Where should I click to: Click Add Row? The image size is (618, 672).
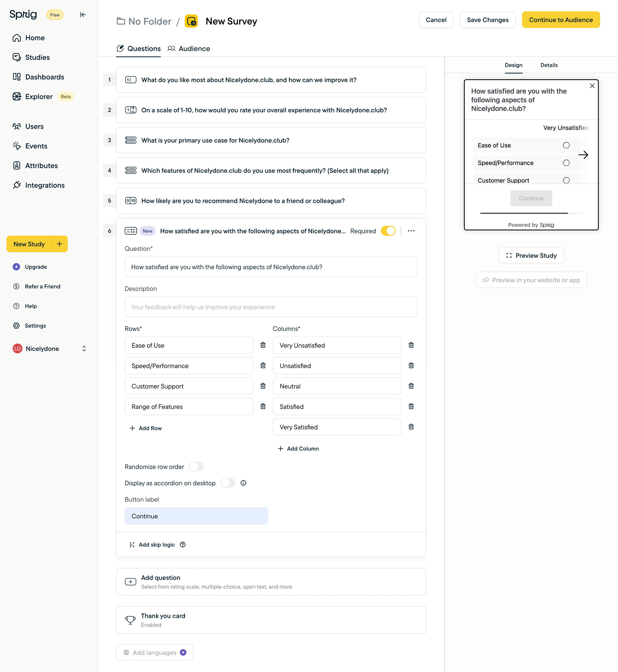(146, 428)
